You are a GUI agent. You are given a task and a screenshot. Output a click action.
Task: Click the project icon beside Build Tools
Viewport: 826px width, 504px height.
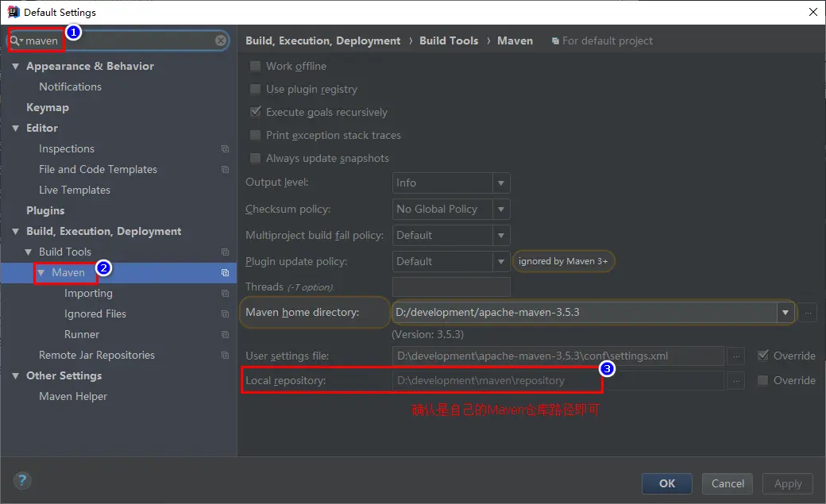225,252
